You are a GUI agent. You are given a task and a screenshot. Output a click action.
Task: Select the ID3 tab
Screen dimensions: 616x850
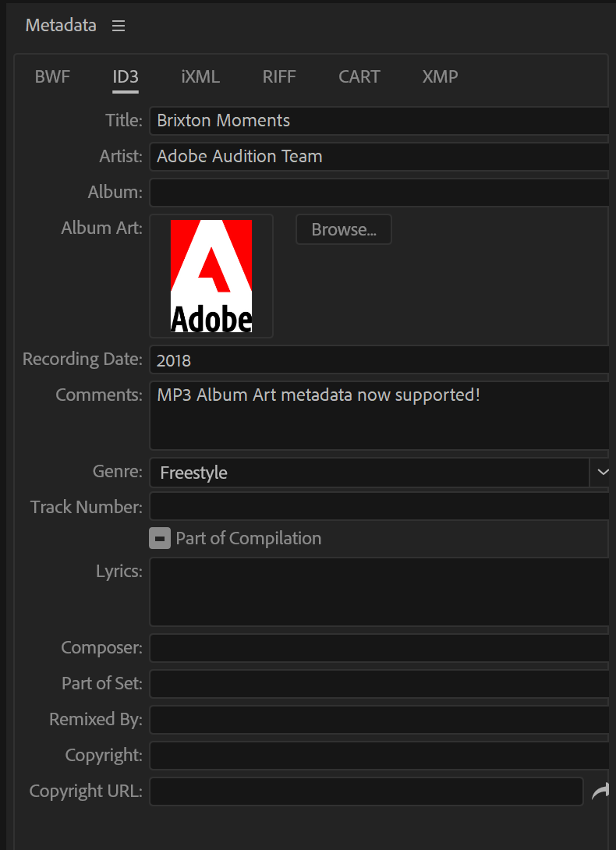(x=125, y=76)
